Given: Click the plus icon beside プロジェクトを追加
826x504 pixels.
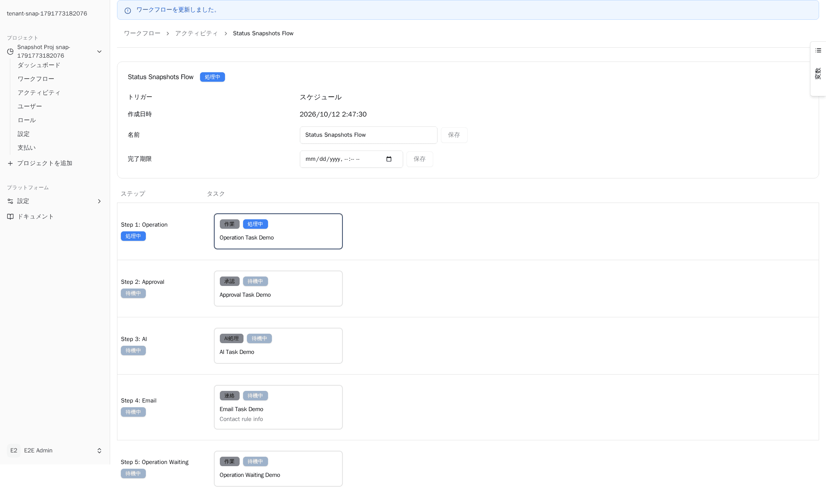Looking at the screenshot, I should tap(10, 163).
